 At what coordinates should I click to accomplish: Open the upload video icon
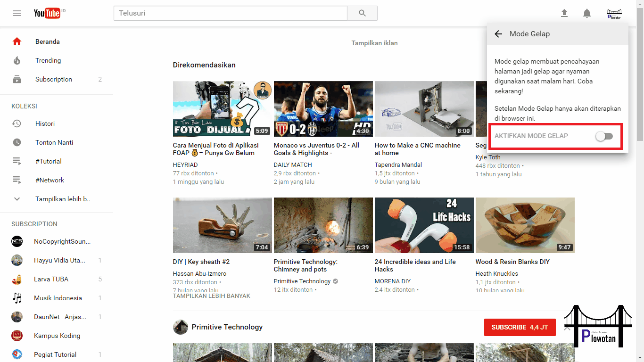click(x=564, y=13)
